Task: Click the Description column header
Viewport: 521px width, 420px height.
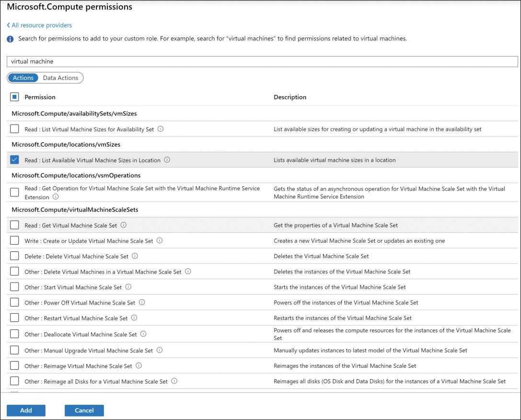Action: click(x=290, y=97)
